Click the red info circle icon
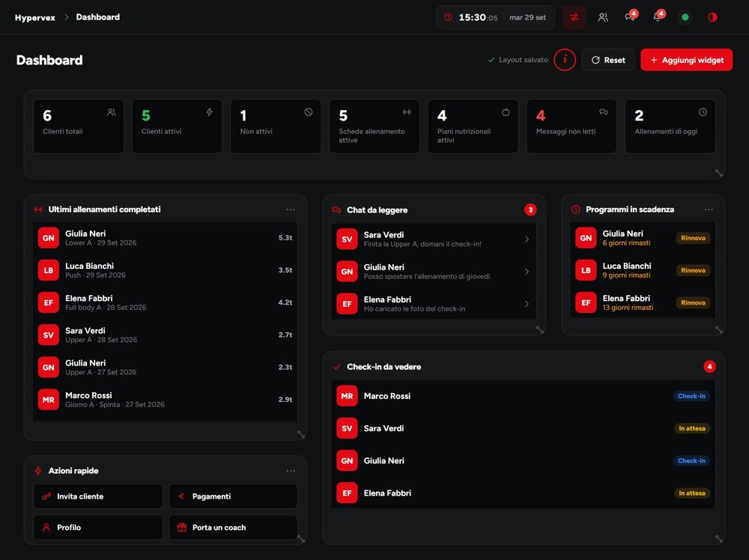 point(565,60)
